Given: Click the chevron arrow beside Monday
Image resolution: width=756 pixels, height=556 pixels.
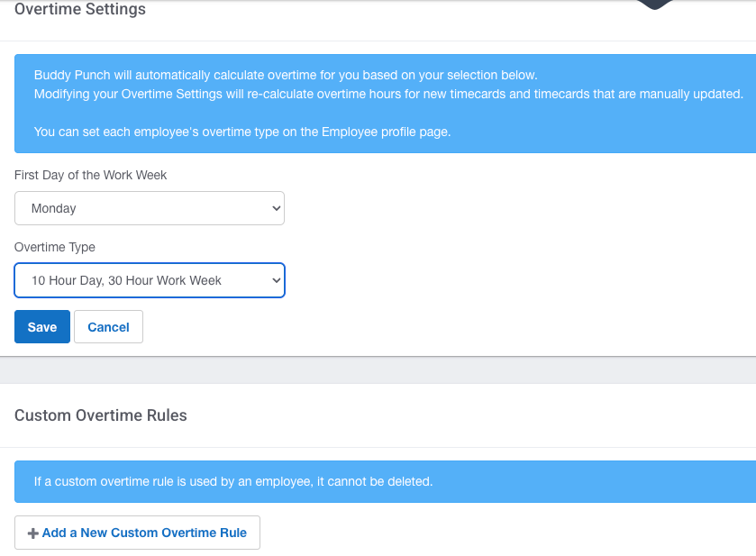Looking at the screenshot, I should (276, 208).
